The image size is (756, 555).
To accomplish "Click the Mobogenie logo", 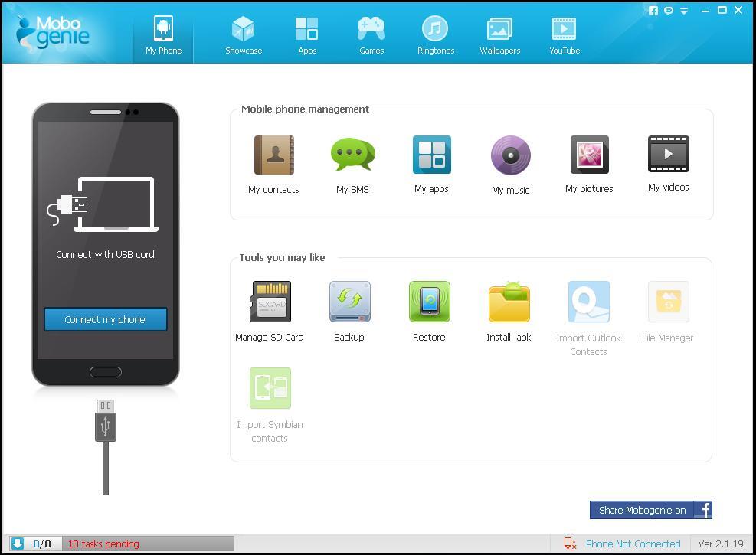I will point(53,33).
